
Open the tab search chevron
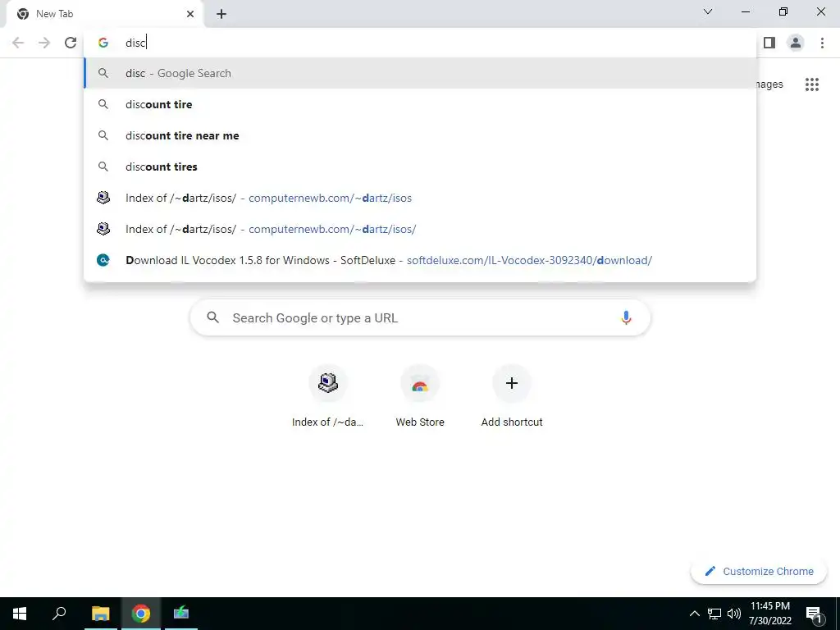click(x=708, y=11)
